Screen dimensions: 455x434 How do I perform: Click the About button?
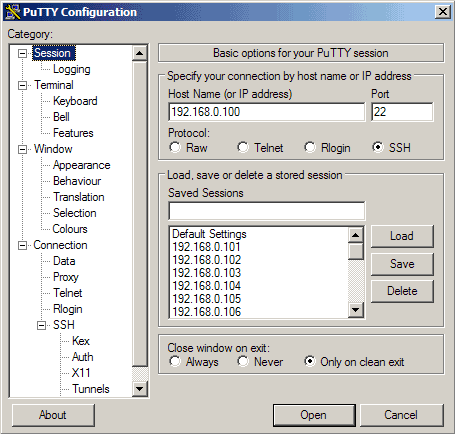[x=53, y=415]
